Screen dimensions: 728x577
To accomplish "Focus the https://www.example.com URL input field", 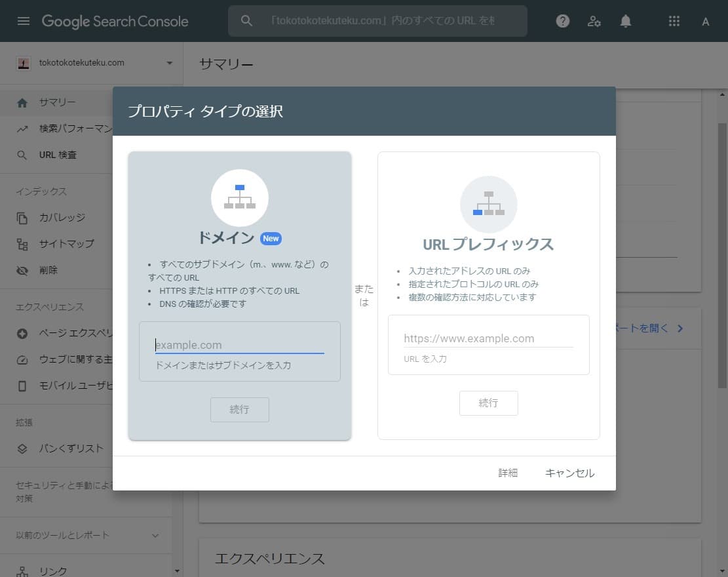I will [x=488, y=339].
